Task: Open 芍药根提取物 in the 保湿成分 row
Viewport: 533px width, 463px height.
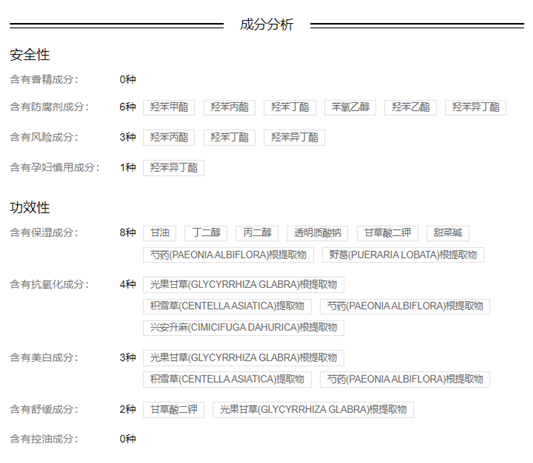Action: click(228, 255)
